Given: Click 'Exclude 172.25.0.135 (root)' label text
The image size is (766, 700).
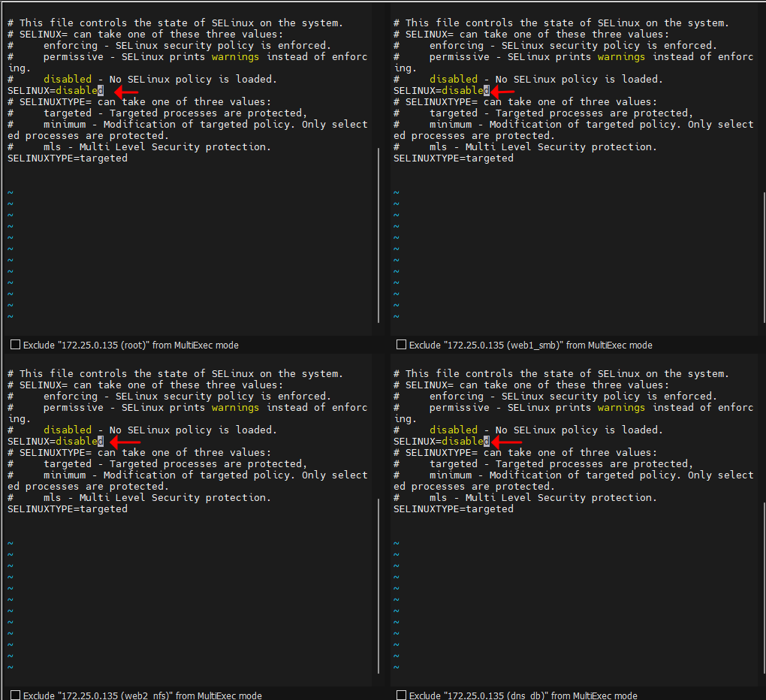Looking at the screenshot, I should click(x=131, y=345).
